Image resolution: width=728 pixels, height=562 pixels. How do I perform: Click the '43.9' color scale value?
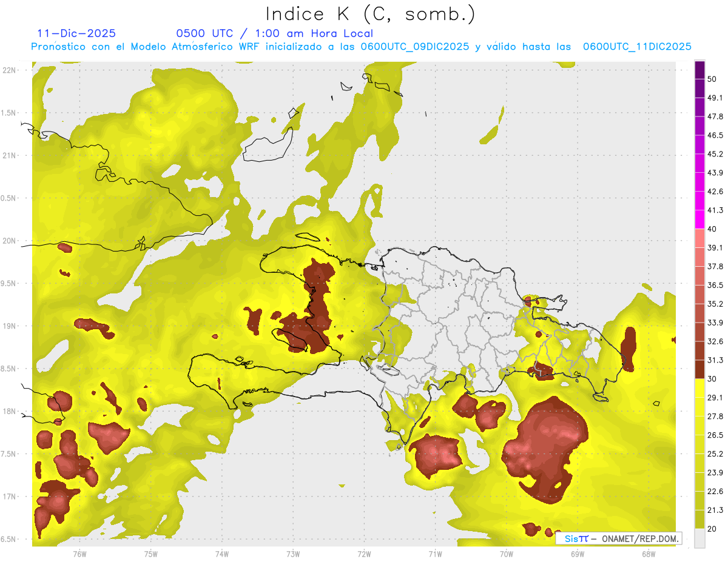click(x=716, y=173)
